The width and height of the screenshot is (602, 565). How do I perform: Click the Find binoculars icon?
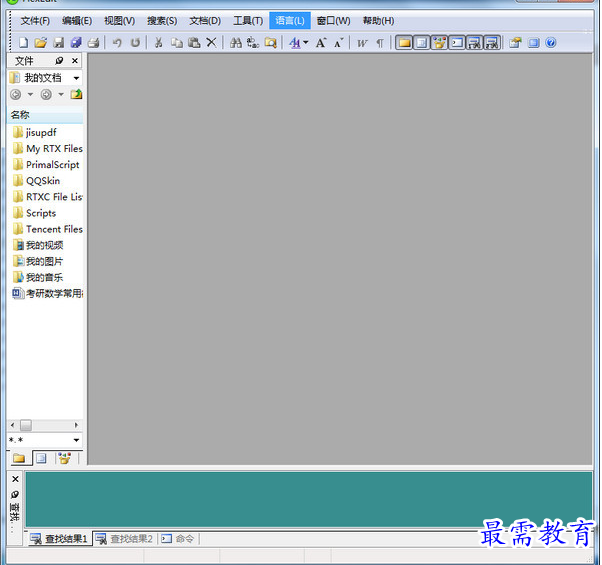click(x=236, y=43)
